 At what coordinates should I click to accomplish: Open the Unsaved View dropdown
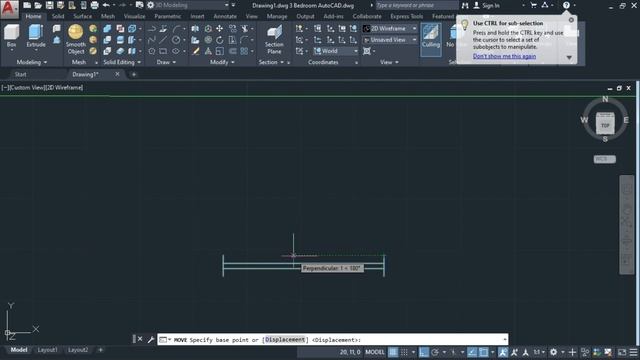pos(414,40)
